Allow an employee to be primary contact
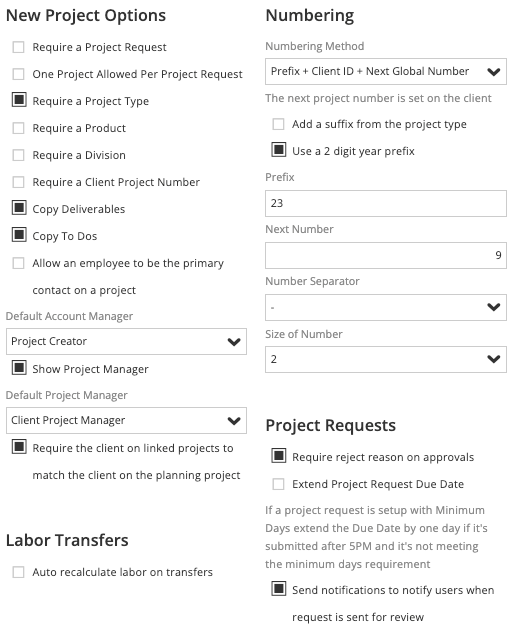The width and height of the screenshot is (517, 626). [x=18, y=263]
